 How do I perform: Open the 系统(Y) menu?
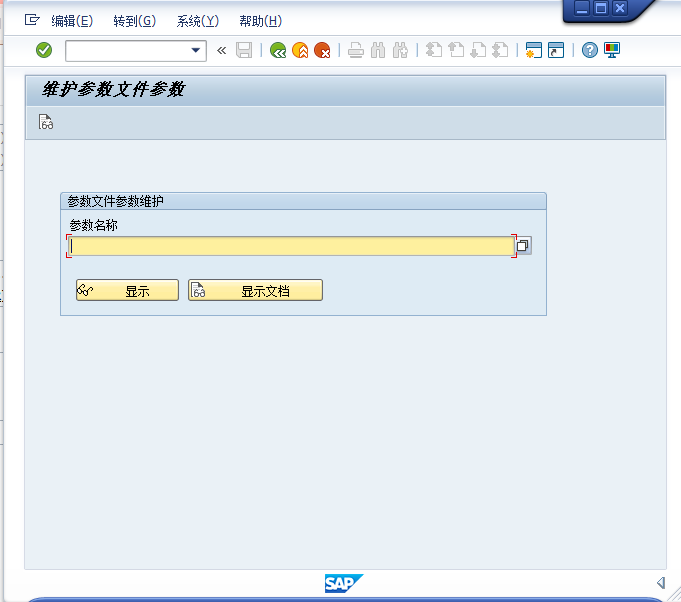(x=197, y=21)
